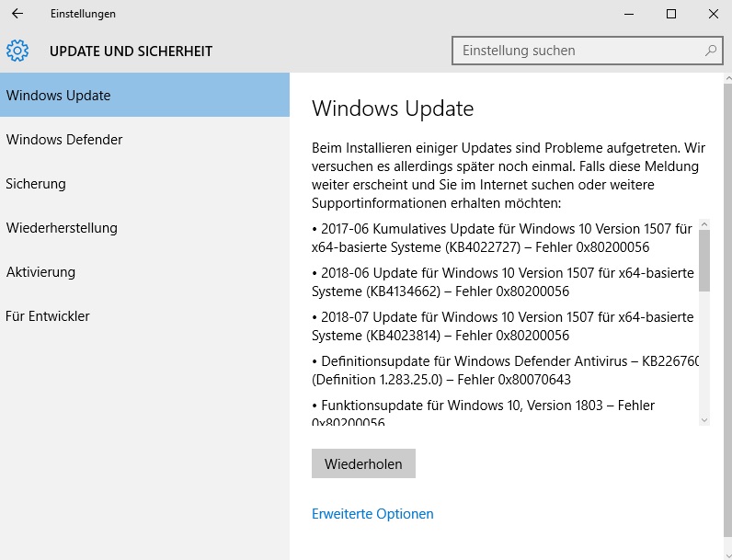The width and height of the screenshot is (732, 560).
Task: Focus the 'Einstellung suchen' search field
Action: click(x=588, y=51)
